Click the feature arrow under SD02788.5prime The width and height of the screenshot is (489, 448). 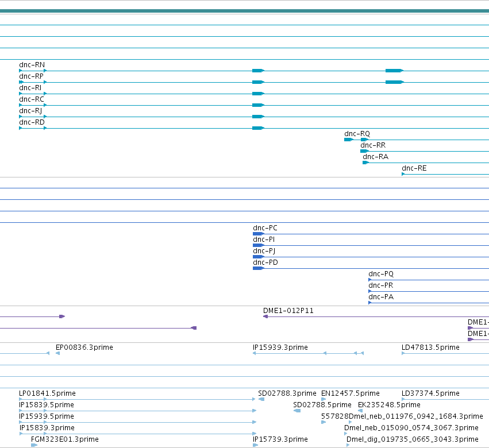[x=297, y=411]
